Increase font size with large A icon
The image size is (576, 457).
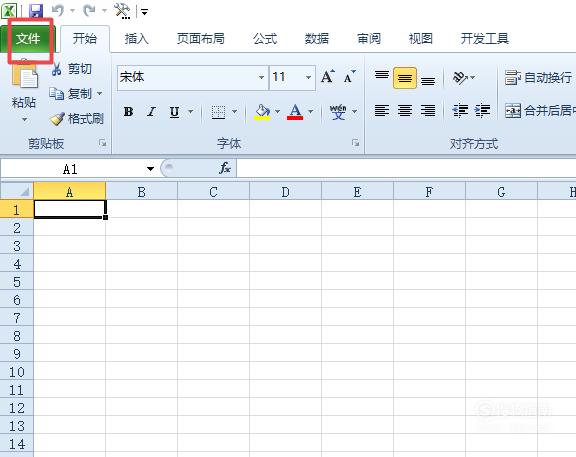[x=328, y=77]
